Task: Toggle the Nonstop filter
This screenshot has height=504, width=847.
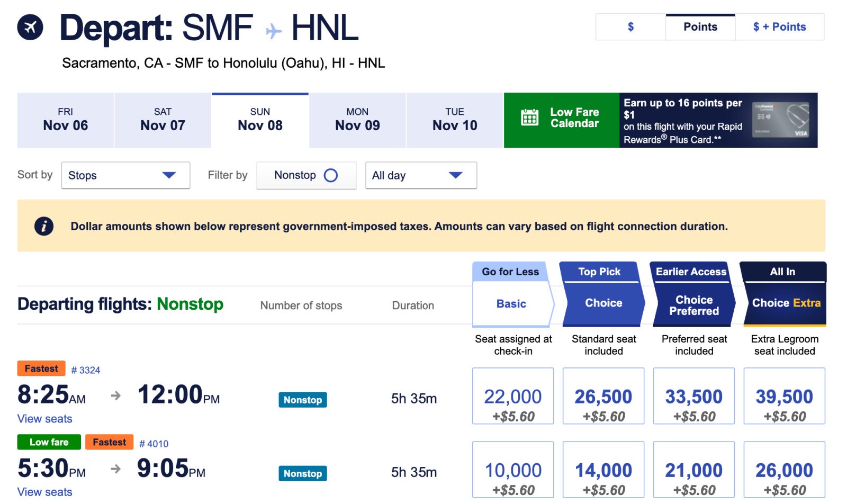Action: coord(306,175)
